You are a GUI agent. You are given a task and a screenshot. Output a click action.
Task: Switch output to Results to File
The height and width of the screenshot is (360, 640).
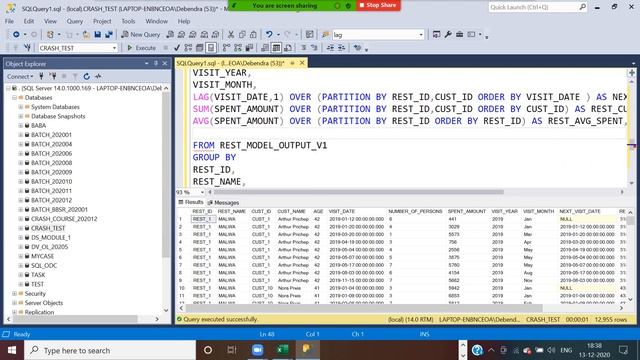click(288, 48)
